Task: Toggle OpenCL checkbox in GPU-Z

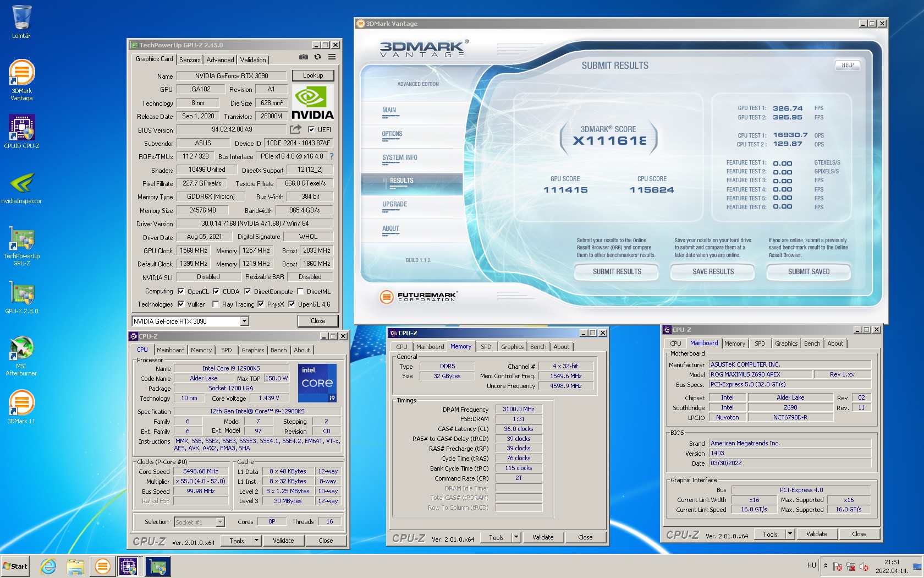Action: point(181,291)
